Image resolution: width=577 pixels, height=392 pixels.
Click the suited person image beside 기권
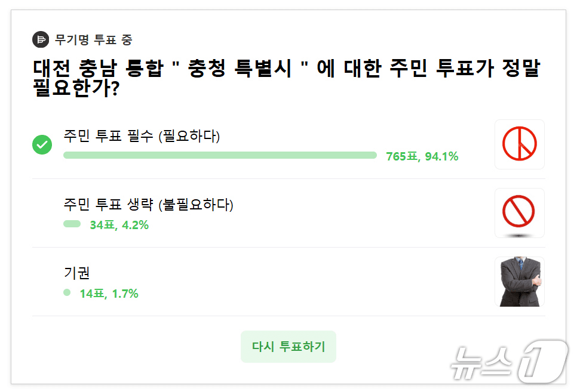point(519,282)
